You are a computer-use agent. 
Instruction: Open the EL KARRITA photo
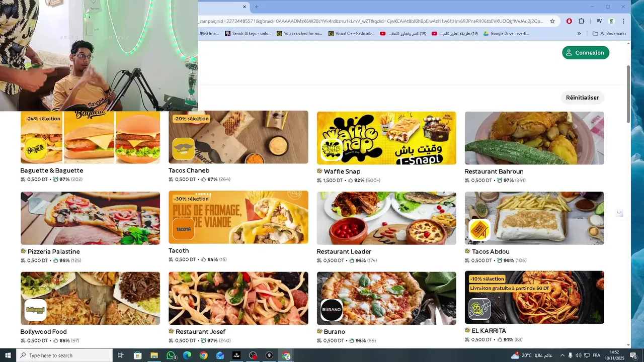pyautogui.click(x=534, y=297)
